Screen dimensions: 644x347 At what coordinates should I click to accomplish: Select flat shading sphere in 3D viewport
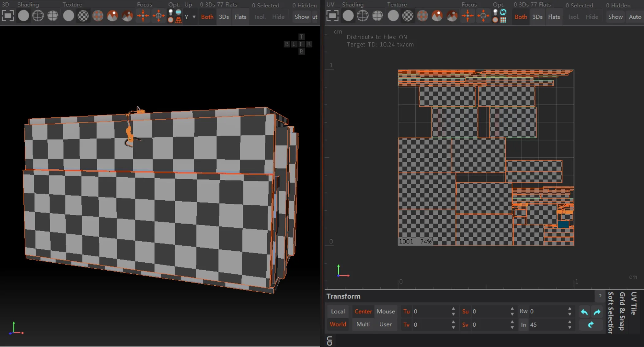click(23, 16)
